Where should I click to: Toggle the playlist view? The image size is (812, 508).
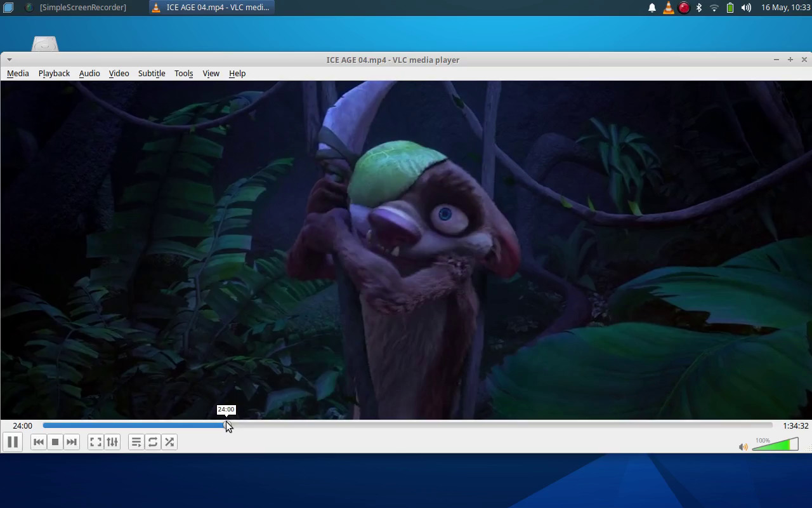136,442
